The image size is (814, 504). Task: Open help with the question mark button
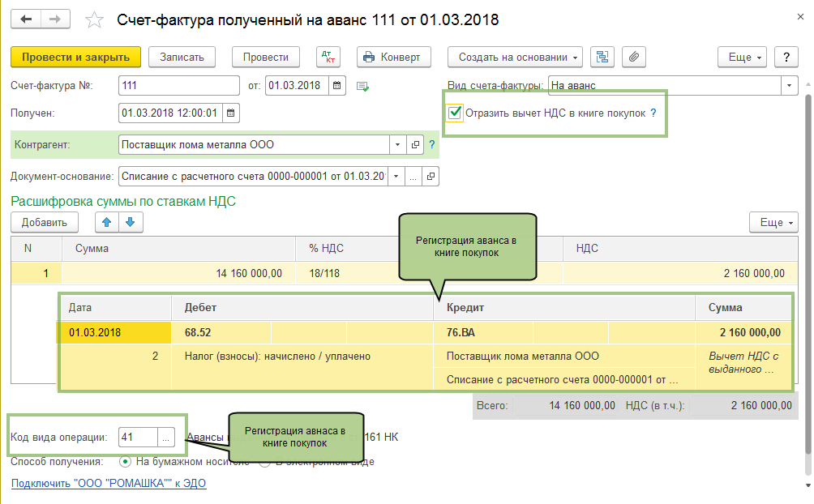point(786,57)
